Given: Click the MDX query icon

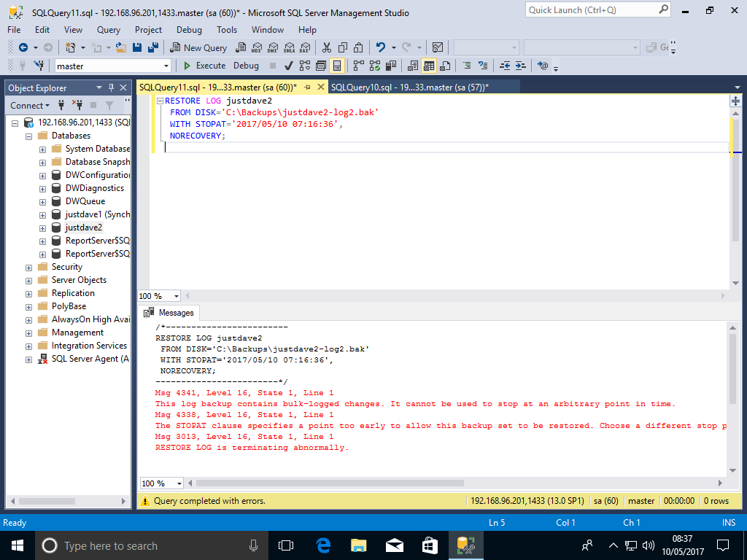Looking at the screenshot, I should coord(256,47).
